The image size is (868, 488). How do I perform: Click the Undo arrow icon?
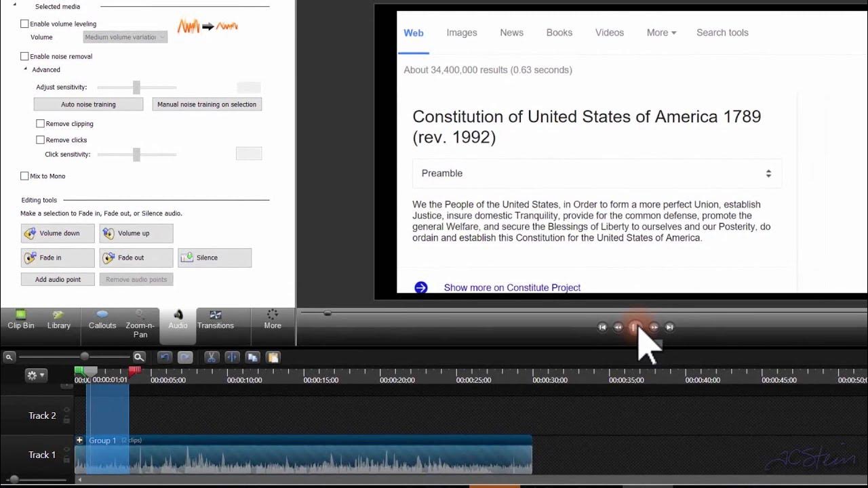(165, 357)
